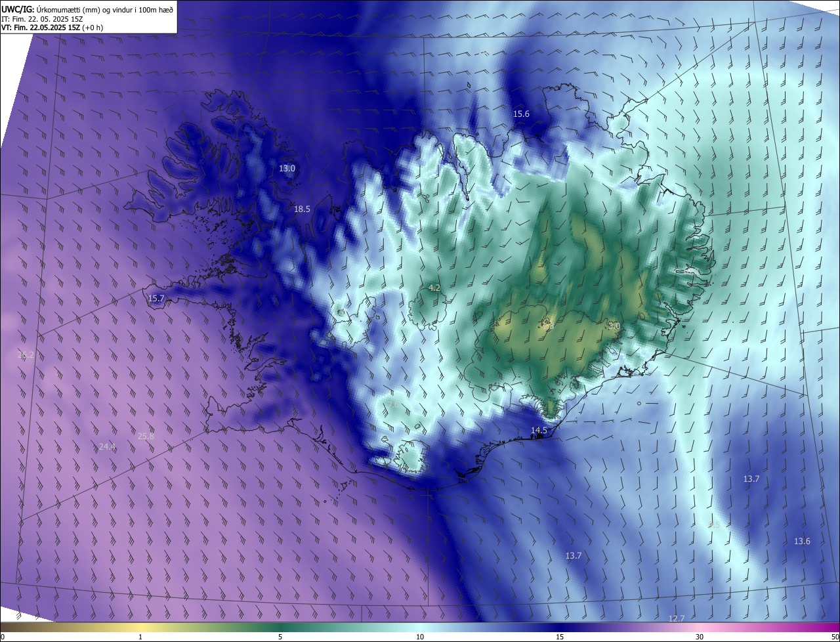
Task: Click the 'VT: Fim. 22.05.2025 15Z (+0 h)' line
Action: point(52,28)
